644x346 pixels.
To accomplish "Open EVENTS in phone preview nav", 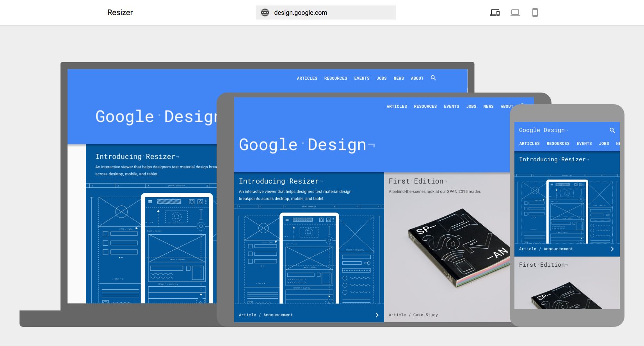I will click(584, 144).
